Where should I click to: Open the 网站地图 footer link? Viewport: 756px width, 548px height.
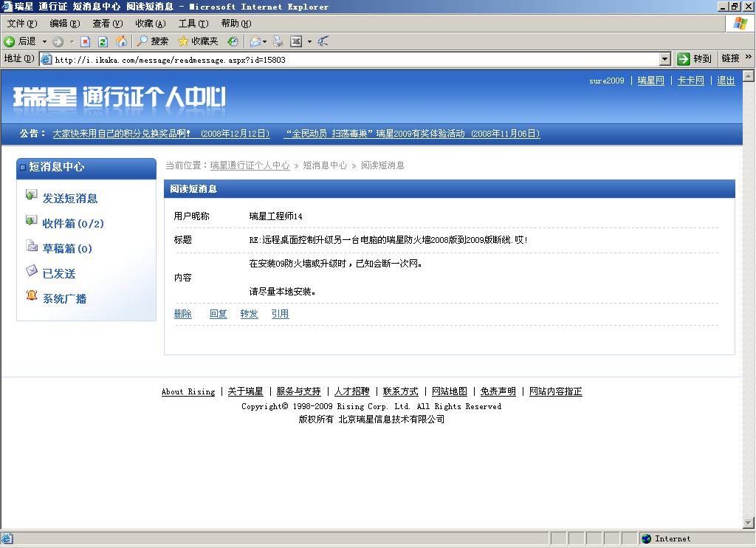[x=450, y=391]
